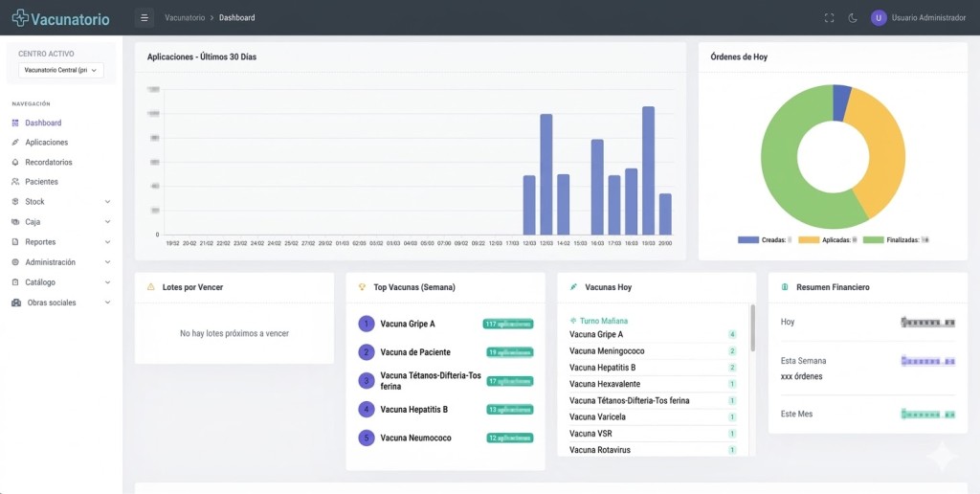
Task: Open the Centro Activo dropdown selector
Action: 61,70
